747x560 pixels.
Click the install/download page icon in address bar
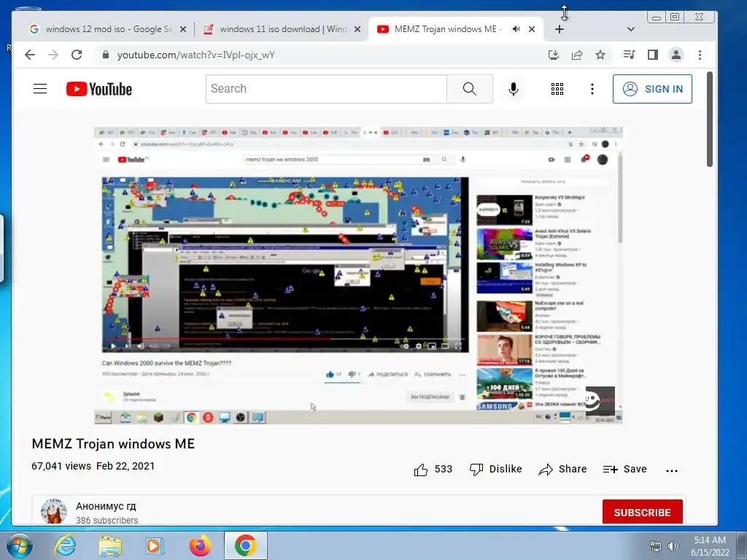(554, 55)
